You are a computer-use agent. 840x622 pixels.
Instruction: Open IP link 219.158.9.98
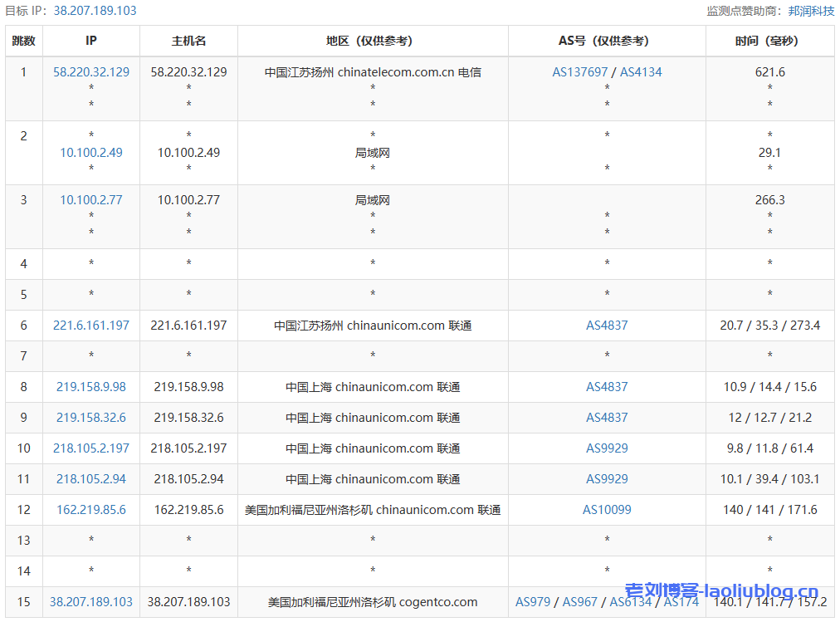(91, 387)
